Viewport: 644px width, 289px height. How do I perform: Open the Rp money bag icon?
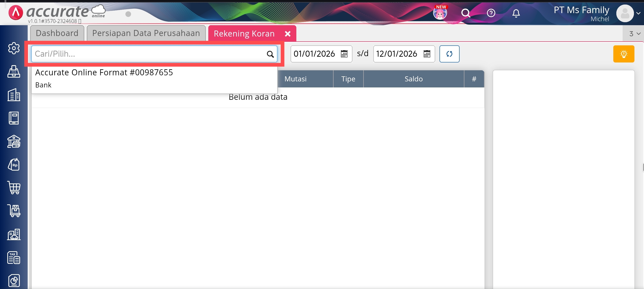[x=14, y=165]
